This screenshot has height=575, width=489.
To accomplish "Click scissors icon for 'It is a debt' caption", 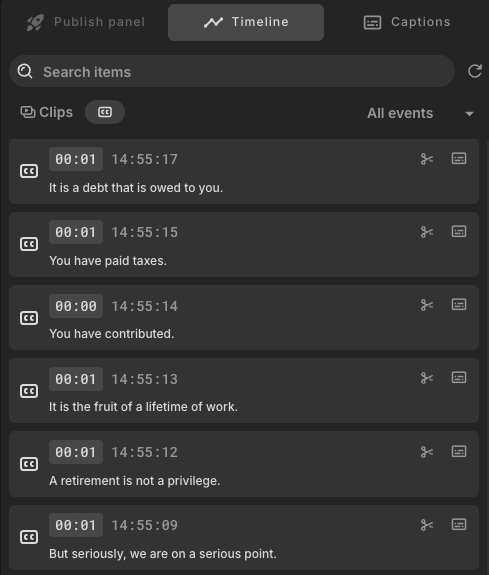I will click(x=427, y=159).
